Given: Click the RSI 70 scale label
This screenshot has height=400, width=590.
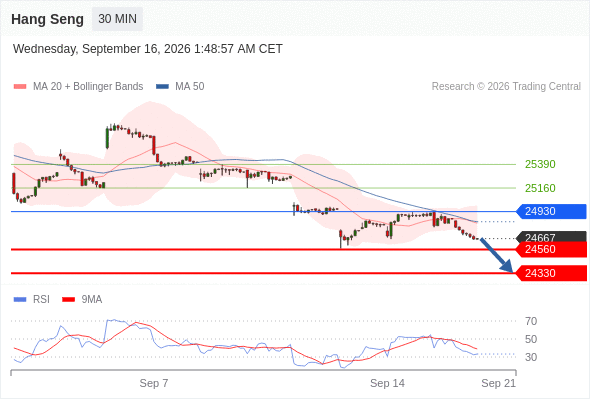Looking at the screenshot, I should (531, 321).
